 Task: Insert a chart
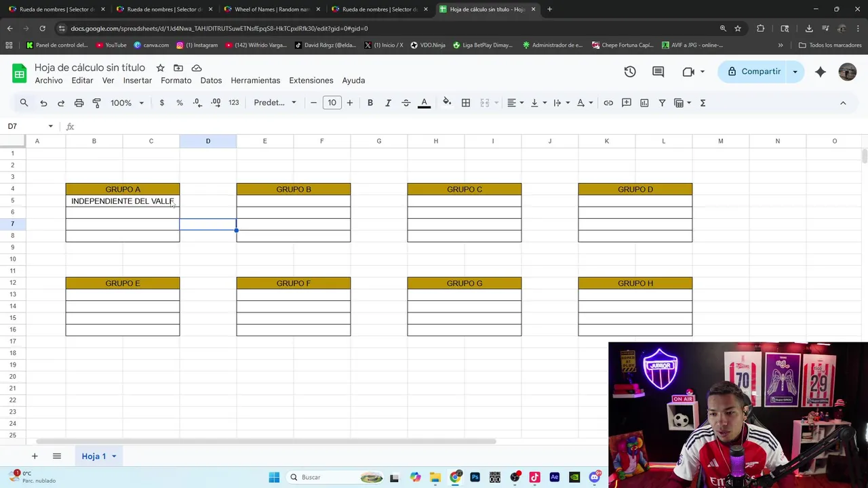pos(644,103)
